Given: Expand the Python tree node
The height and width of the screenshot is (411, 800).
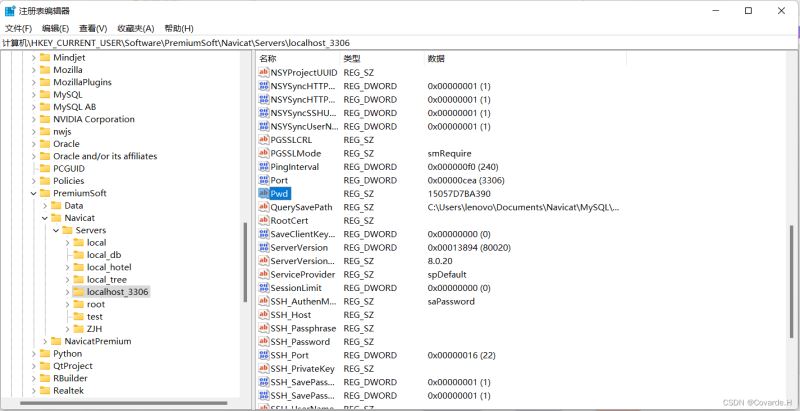Looking at the screenshot, I should tap(34, 354).
